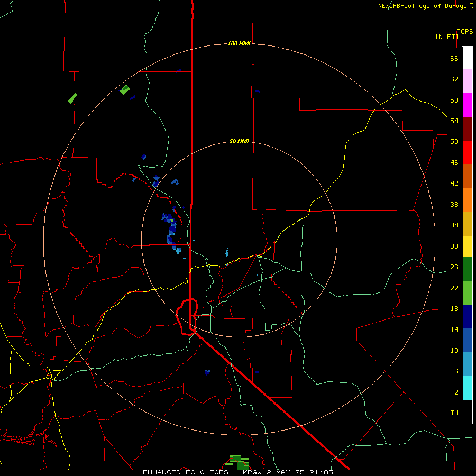Click the '[K FT]' units label
476x476 pixels.
click(447, 36)
